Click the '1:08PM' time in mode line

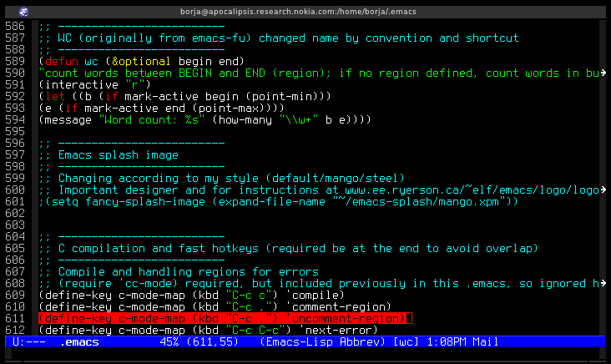click(x=447, y=342)
